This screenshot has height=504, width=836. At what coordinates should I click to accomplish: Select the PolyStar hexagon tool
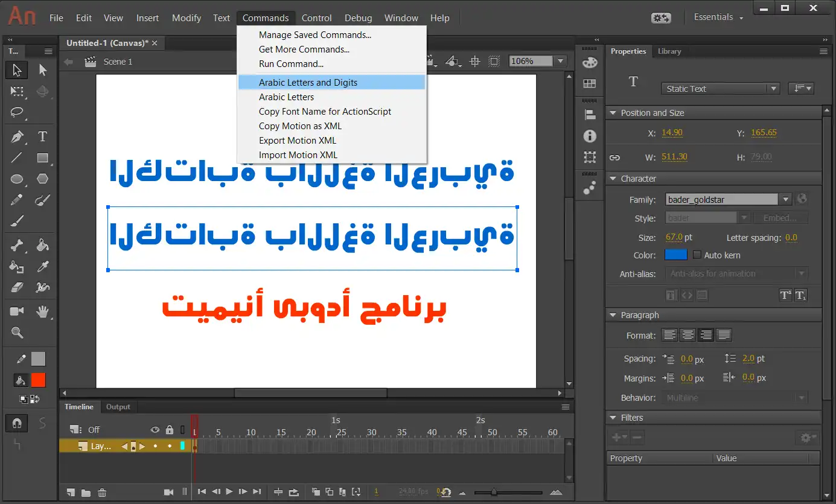(x=42, y=179)
